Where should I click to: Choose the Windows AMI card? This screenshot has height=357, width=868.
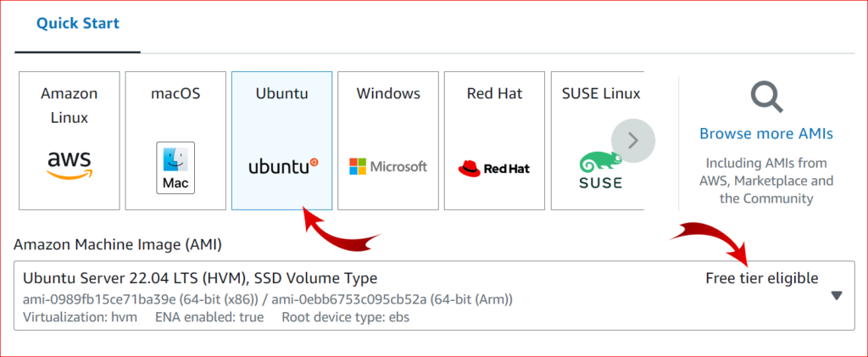(388, 141)
